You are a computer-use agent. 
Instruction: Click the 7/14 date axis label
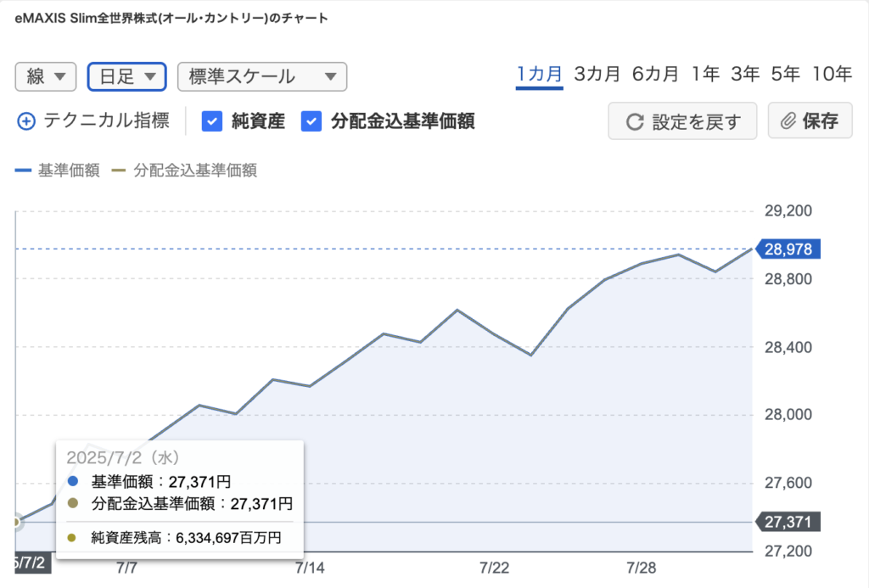point(310,568)
